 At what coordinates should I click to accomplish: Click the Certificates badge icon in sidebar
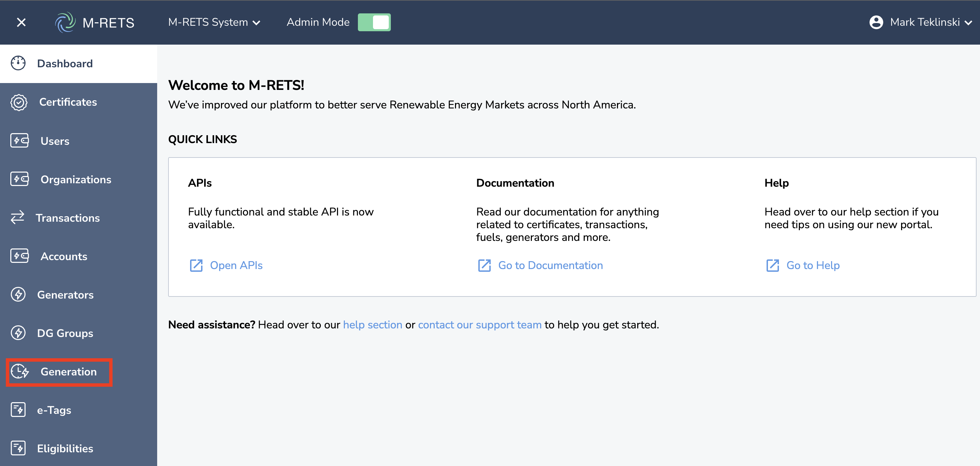pos(19,102)
